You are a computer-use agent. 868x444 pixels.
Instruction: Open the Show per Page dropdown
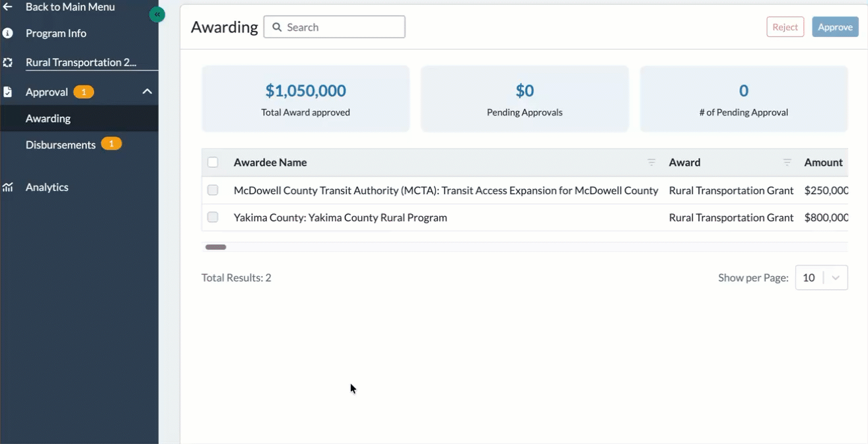coord(821,277)
